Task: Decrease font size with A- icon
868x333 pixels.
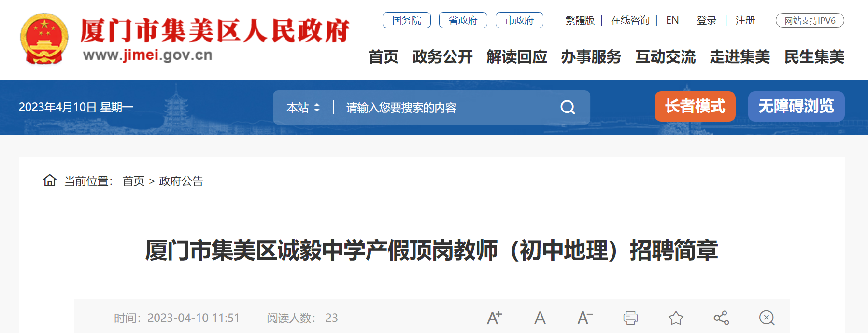Action: coord(585,318)
